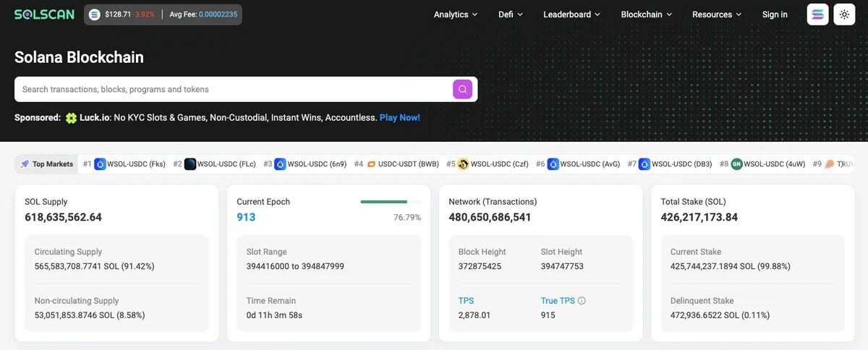
Task: Click the Top Markets rocket icon
Action: click(x=25, y=164)
